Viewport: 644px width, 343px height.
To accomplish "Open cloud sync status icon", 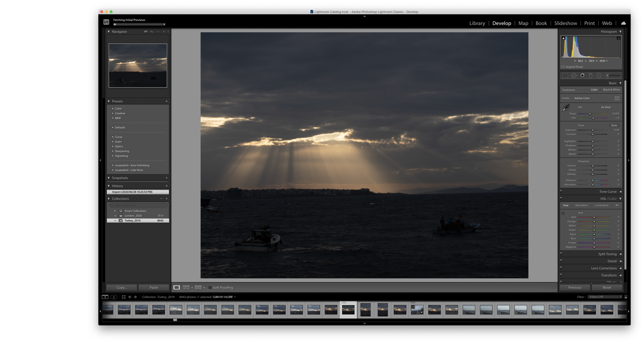I will [x=623, y=23].
